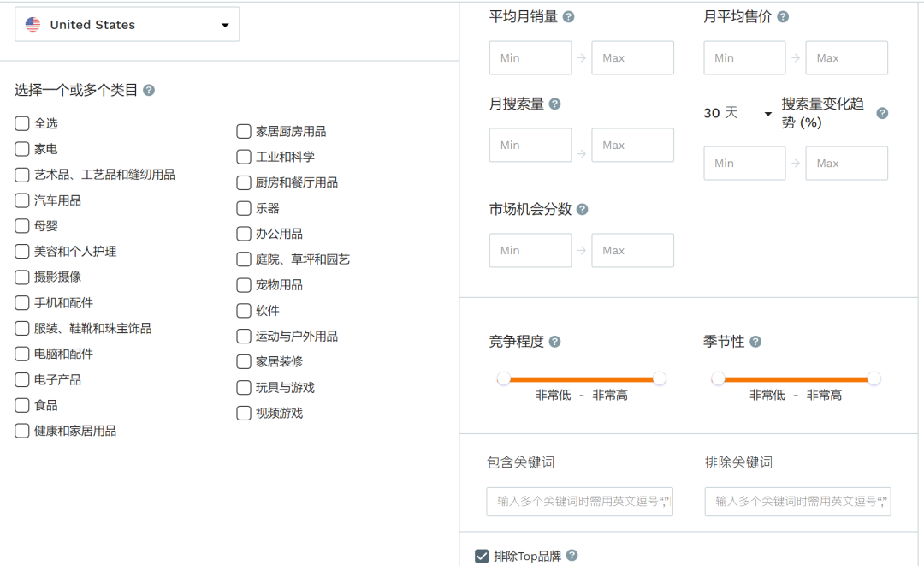
Task: Focus the 包含关键词 input field
Action: point(579,502)
